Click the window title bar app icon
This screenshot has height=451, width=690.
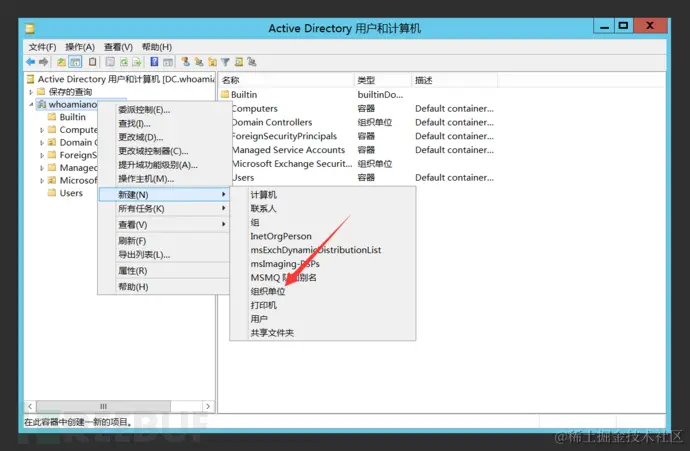[x=30, y=29]
